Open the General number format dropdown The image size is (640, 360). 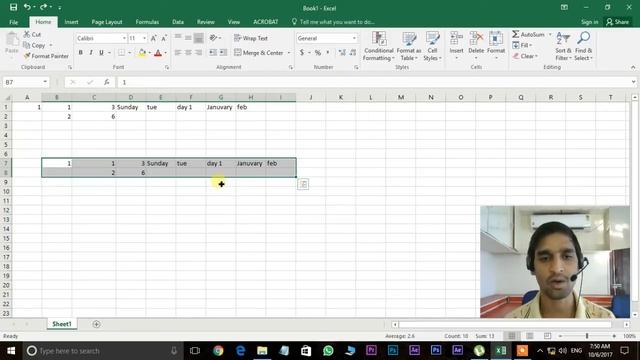pos(354,38)
